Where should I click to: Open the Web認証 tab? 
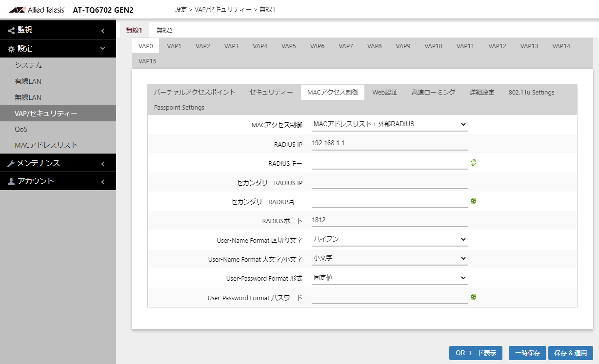(385, 92)
